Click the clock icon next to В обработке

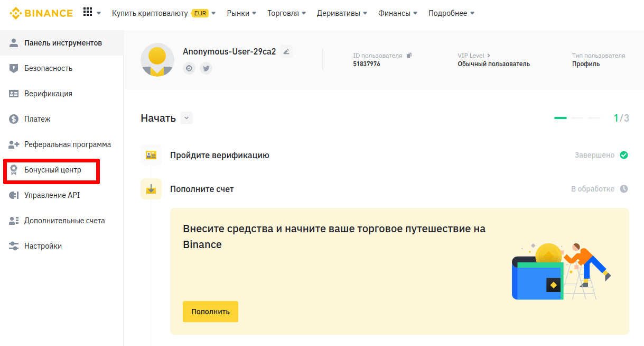(624, 189)
